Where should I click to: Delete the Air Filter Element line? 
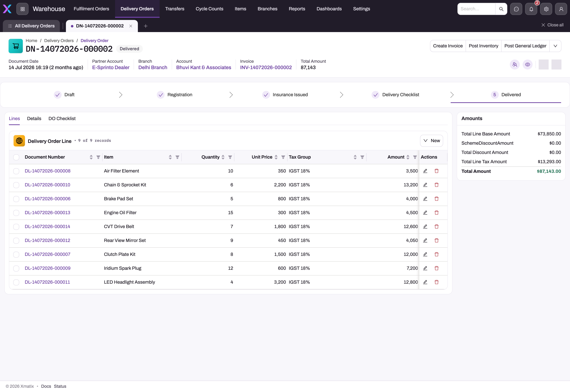436,171
